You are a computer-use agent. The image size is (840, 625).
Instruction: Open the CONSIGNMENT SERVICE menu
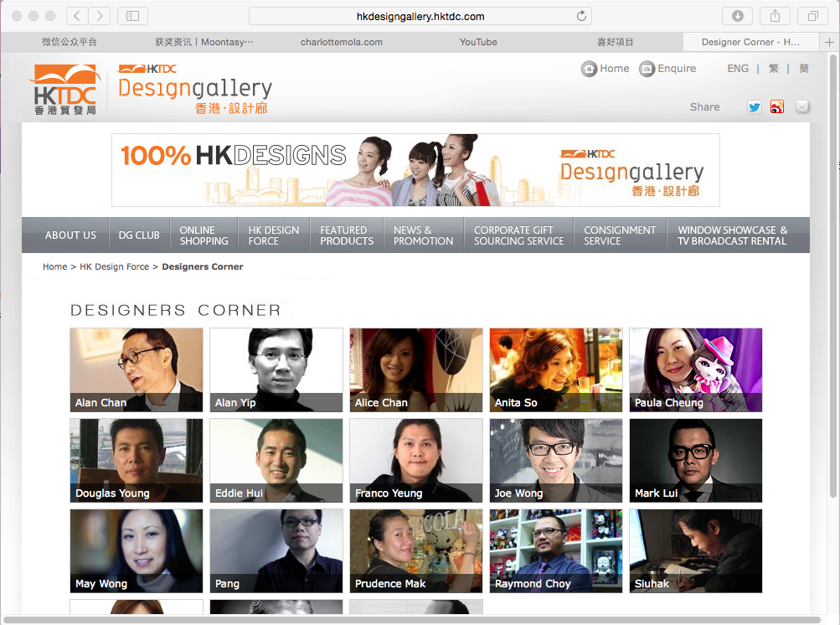pos(620,235)
